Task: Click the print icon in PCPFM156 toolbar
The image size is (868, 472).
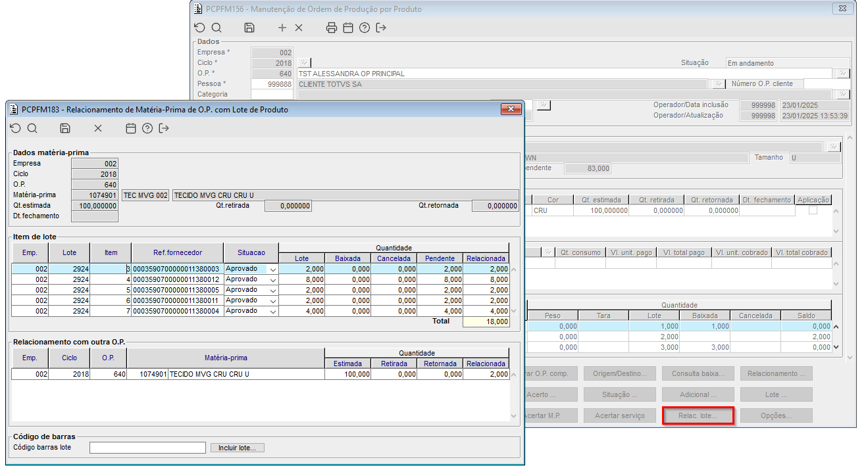Action: [x=332, y=28]
